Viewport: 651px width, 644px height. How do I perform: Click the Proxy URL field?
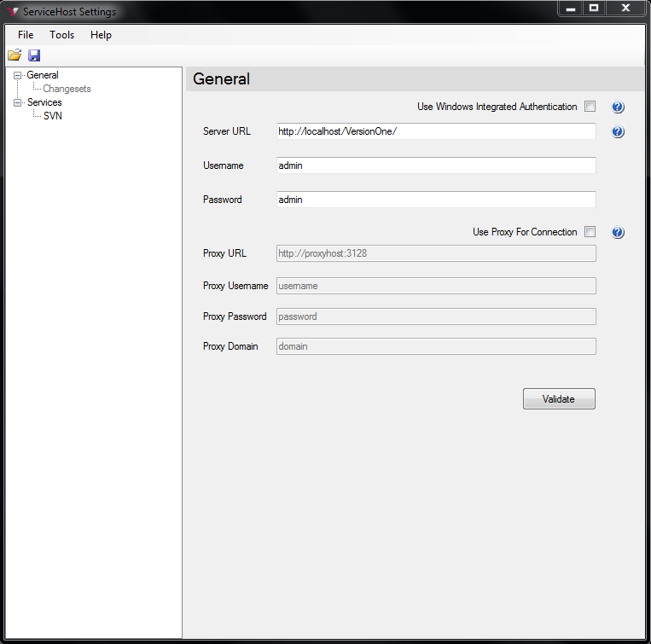click(x=436, y=253)
